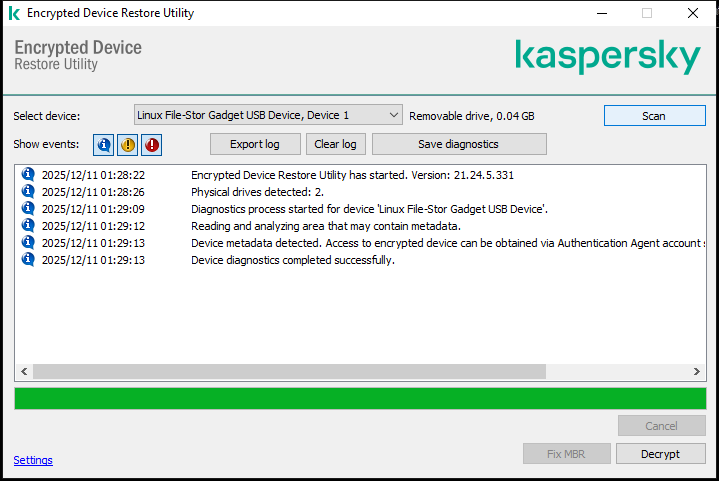This screenshot has height=481, width=719.
Task: Click the horizontal scrollbar left arrow
Action: [24, 371]
